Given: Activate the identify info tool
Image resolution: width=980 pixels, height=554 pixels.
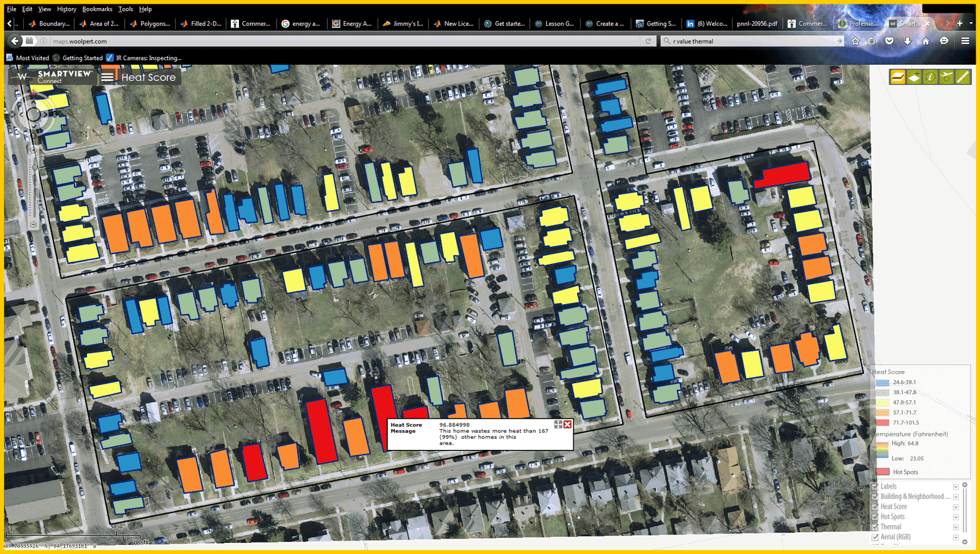Looking at the screenshot, I should tap(930, 77).
